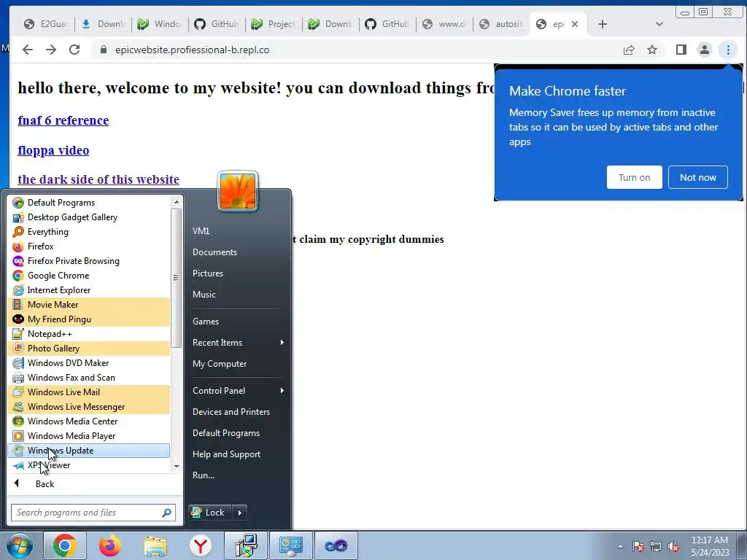Open Windows Fax and Scan
Screen dimensions: 747x560
click(x=88, y=378)
